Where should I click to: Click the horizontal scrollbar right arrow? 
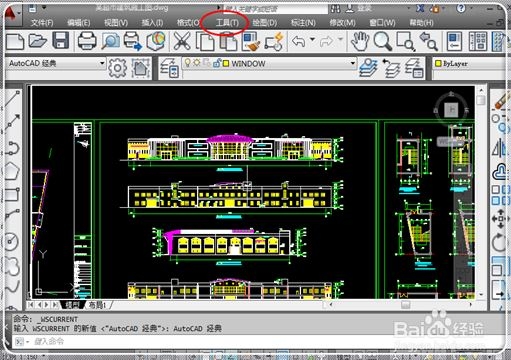[x=470, y=304]
